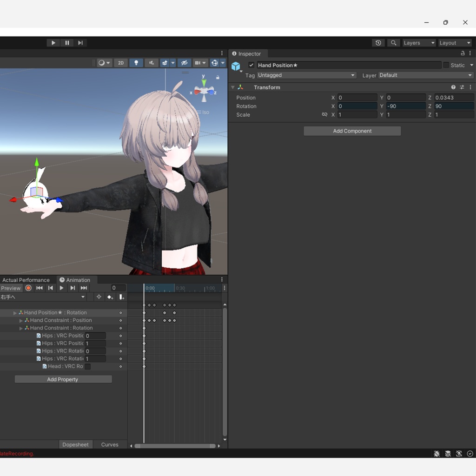Switch to the Curves tab

110,444
